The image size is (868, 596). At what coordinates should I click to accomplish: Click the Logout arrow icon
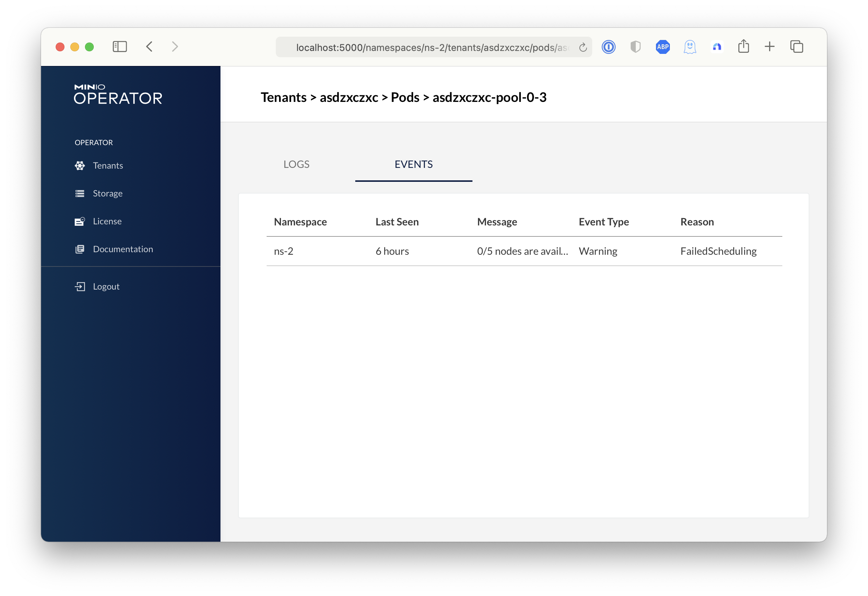tap(79, 287)
